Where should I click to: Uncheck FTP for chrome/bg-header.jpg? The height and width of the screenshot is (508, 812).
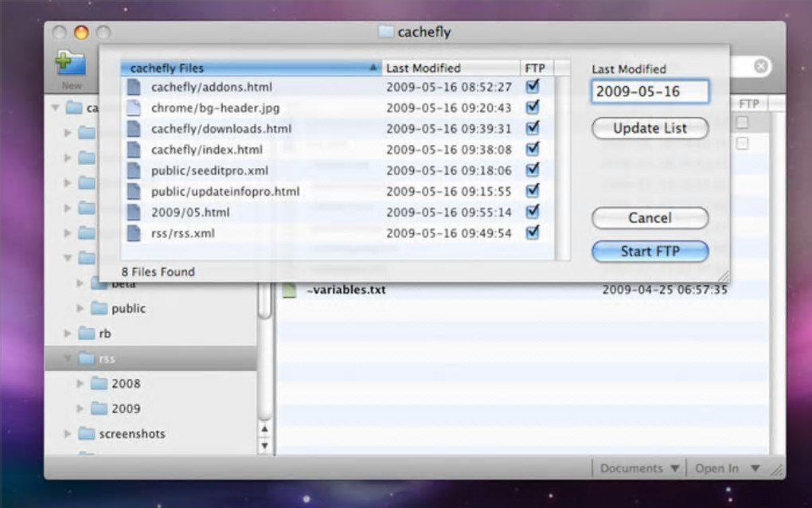(533, 107)
